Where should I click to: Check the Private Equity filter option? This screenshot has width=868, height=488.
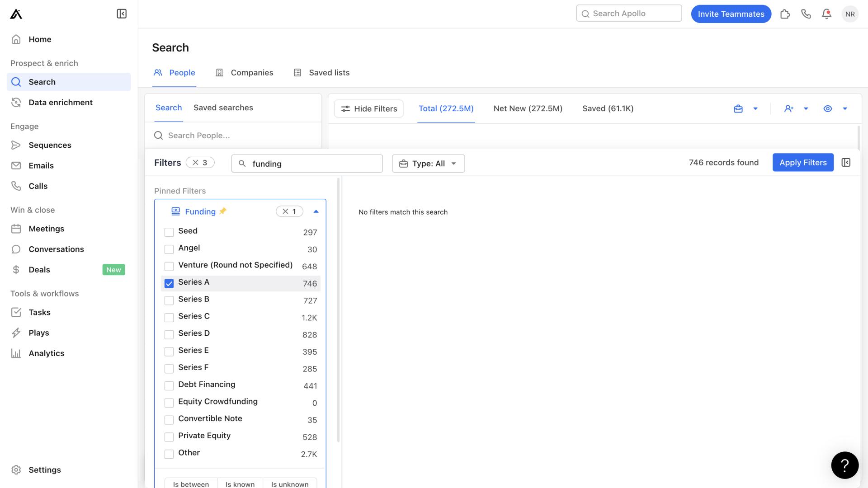coord(169,436)
